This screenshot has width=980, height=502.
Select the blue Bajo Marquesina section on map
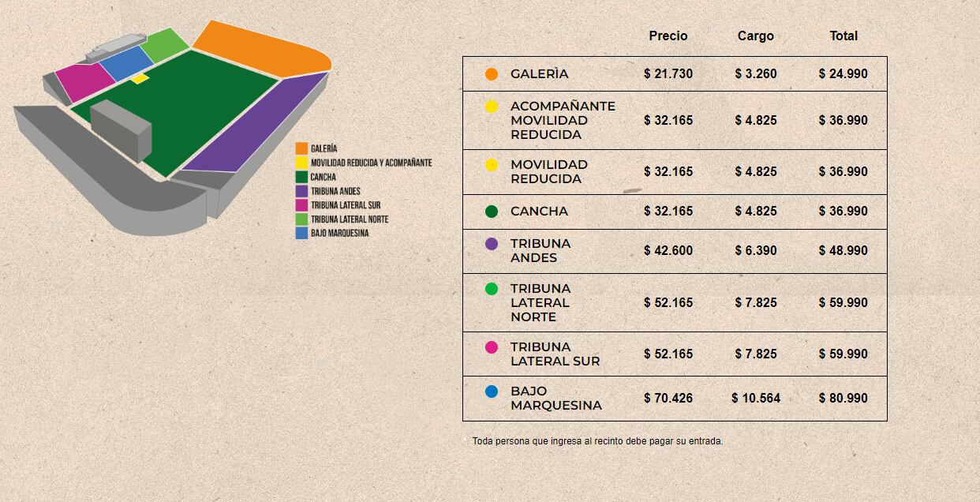click(126, 63)
